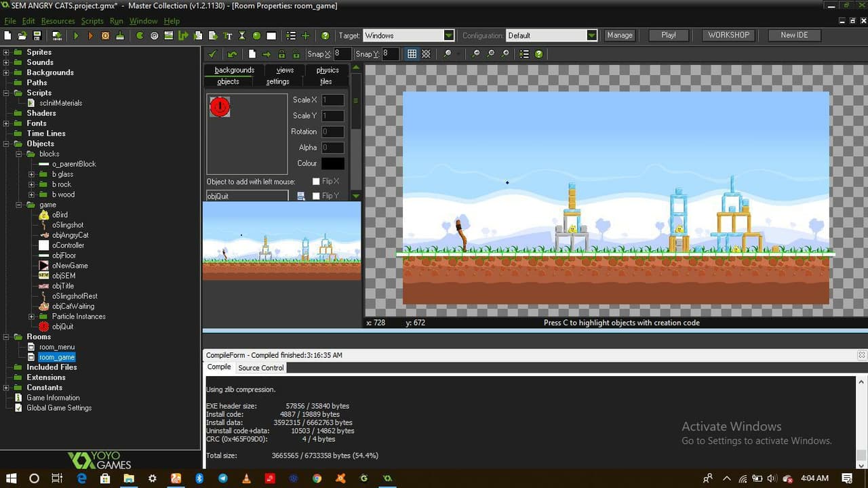Switch to the Source Control tab
This screenshot has width=868, height=488.
click(x=261, y=368)
